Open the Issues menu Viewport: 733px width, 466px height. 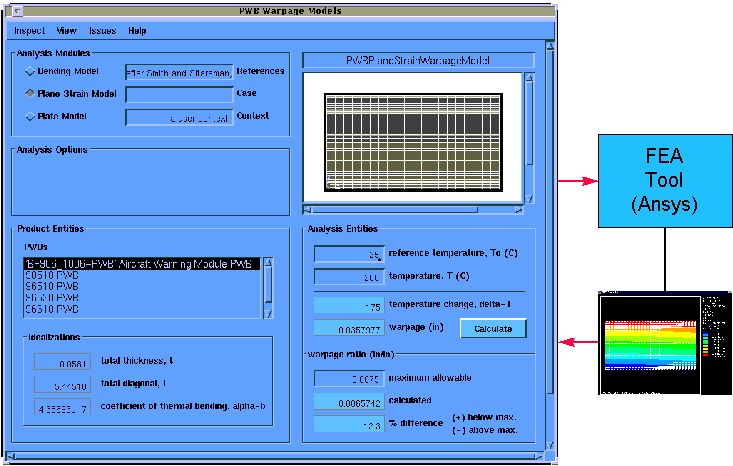tap(102, 31)
